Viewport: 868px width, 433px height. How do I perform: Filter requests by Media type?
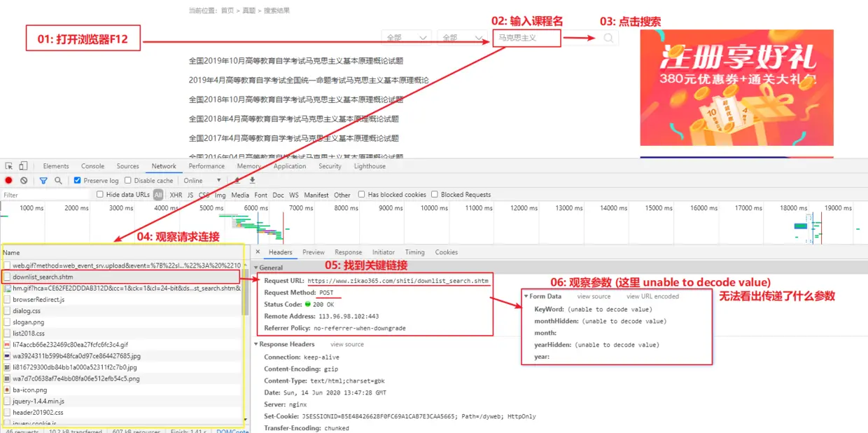pyautogui.click(x=240, y=195)
